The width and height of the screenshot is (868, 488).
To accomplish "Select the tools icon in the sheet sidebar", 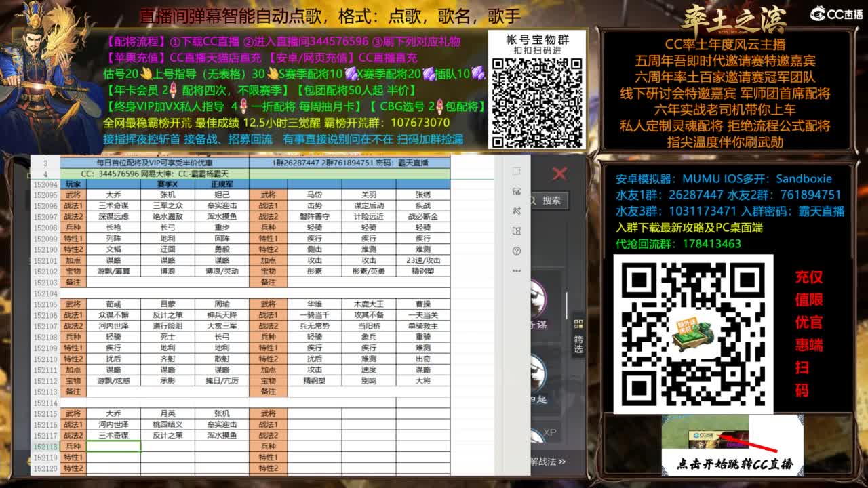I will pos(515,211).
